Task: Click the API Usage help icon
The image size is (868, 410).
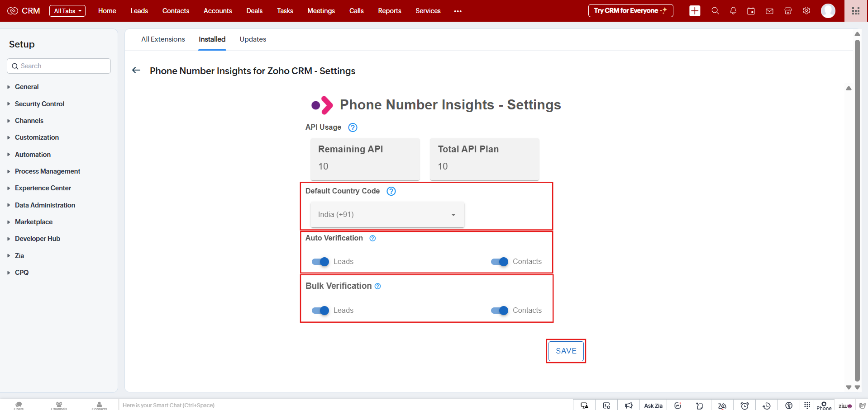Action: [353, 127]
